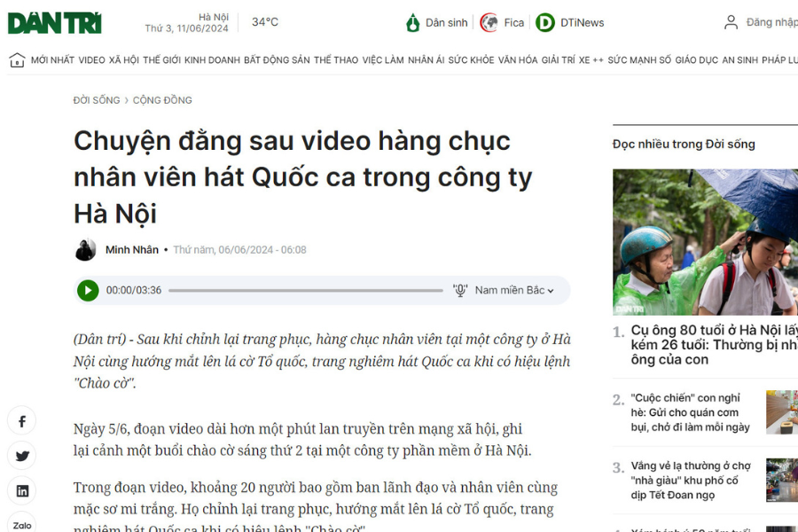
Task: Go to the home icon in navigation bar
Action: pos(17,60)
